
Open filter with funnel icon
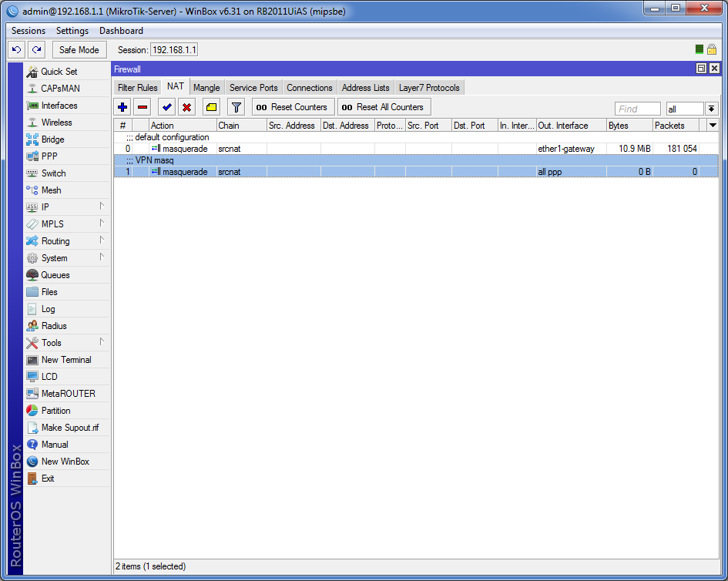(236, 107)
